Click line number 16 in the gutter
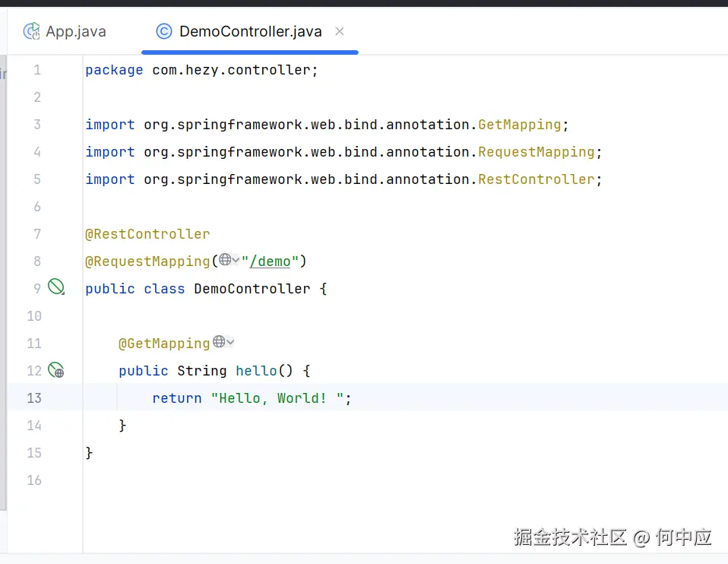 click(34, 480)
